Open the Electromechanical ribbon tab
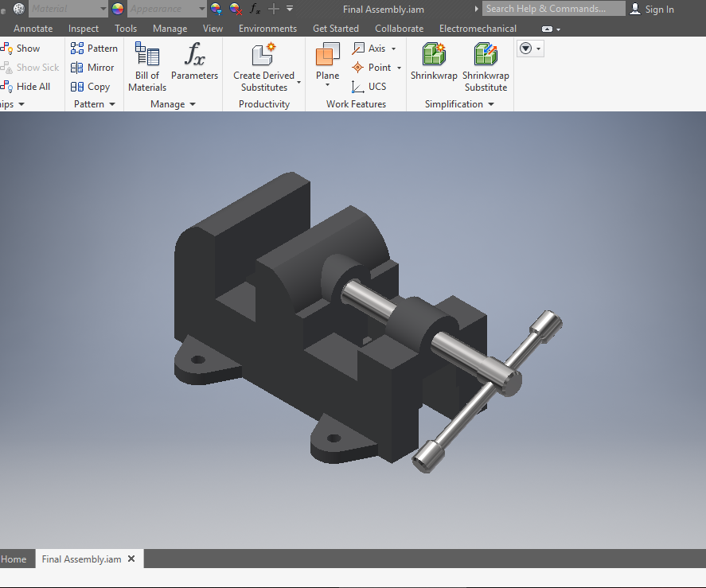The image size is (706, 588). click(x=478, y=28)
